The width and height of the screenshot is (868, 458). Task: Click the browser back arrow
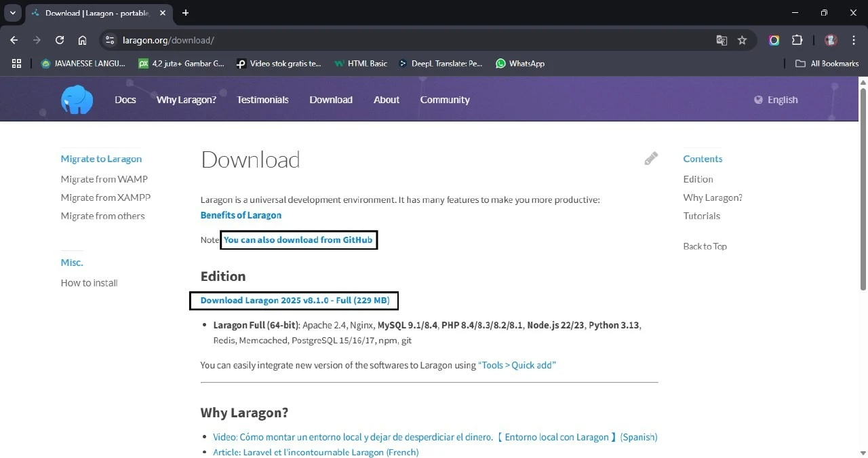pyautogui.click(x=14, y=40)
